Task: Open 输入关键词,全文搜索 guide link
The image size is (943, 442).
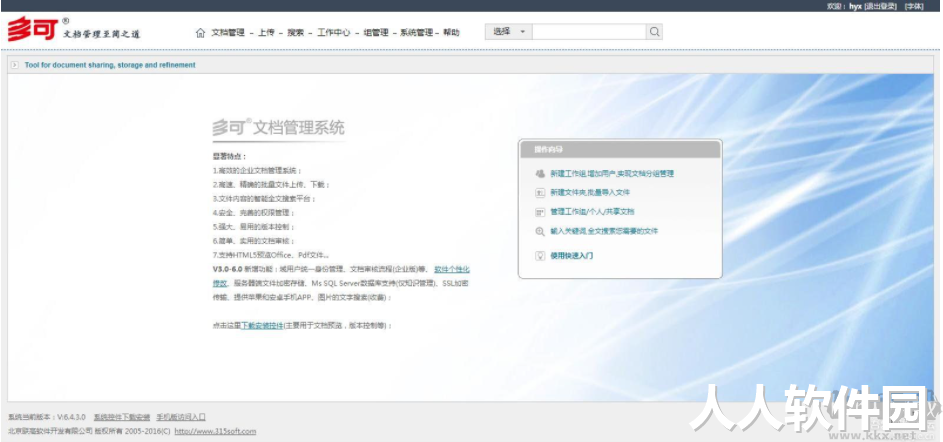Action: [x=604, y=231]
